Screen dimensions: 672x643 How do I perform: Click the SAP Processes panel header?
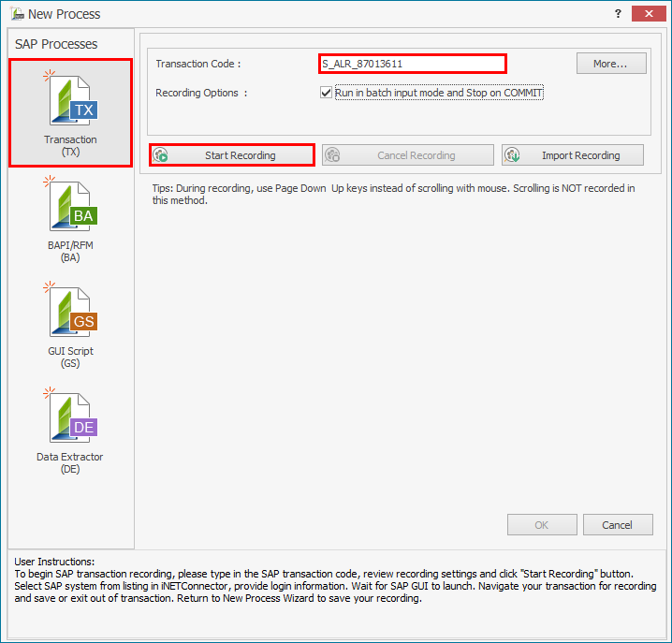point(56,44)
